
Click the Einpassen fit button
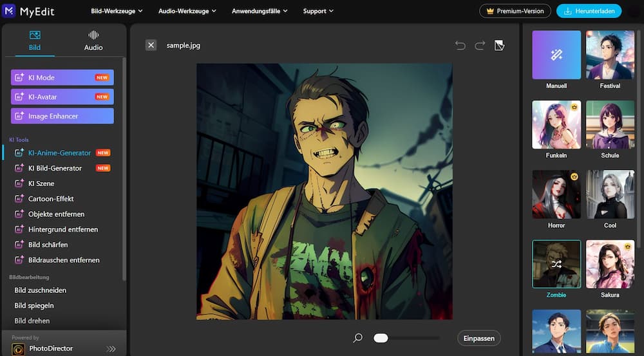(x=478, y=338)
